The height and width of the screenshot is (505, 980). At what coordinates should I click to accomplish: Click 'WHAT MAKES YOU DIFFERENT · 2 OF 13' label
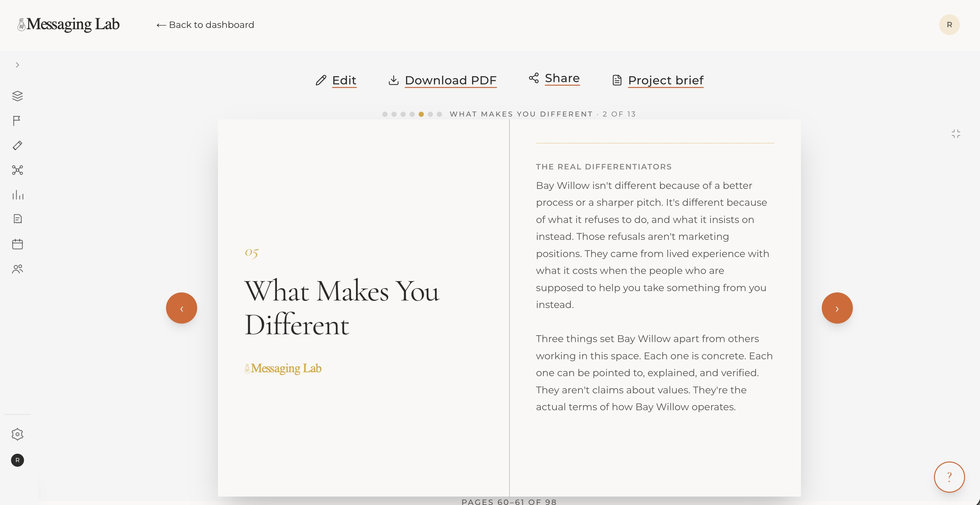click(x=543, y=114)
